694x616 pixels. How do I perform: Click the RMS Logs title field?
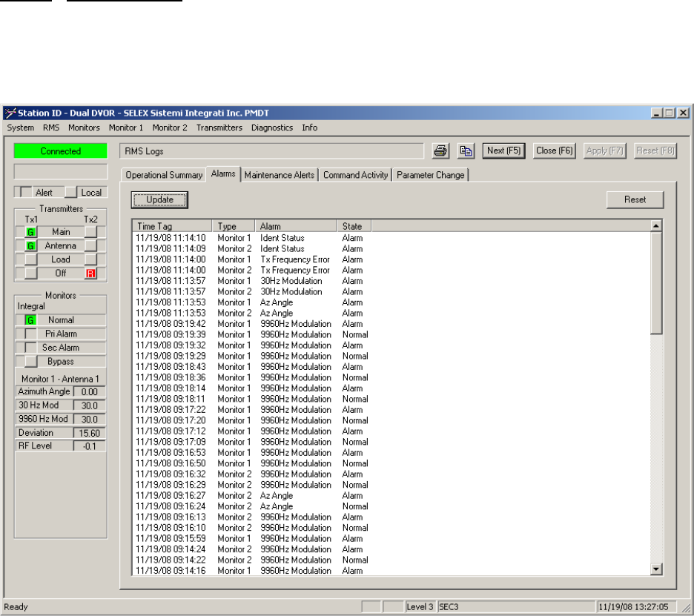click(x=272, y=151)
